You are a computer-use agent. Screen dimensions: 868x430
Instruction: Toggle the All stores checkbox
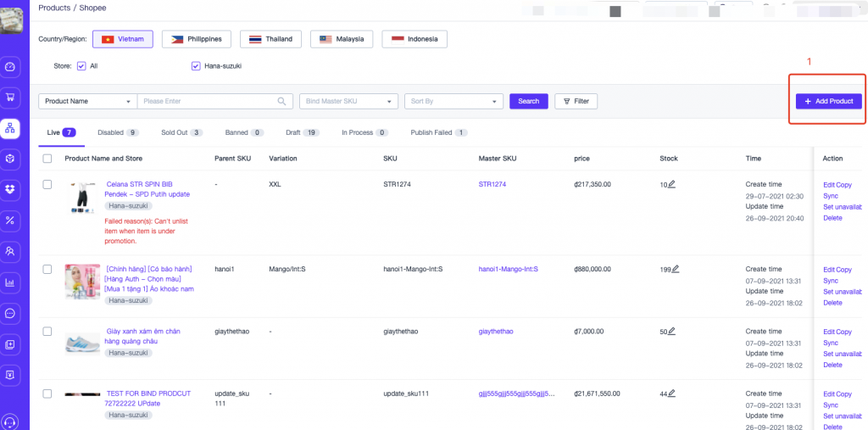(x=81, y=65)
